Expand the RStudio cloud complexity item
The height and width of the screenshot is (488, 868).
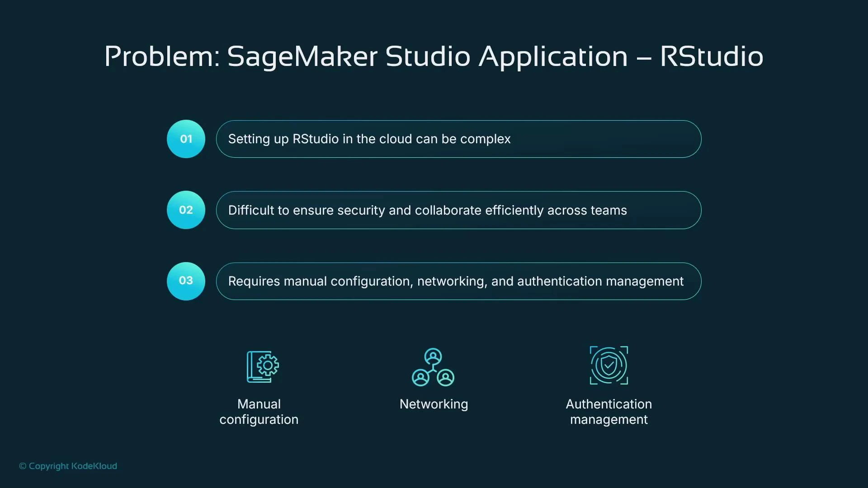click(x=458, y=139)
